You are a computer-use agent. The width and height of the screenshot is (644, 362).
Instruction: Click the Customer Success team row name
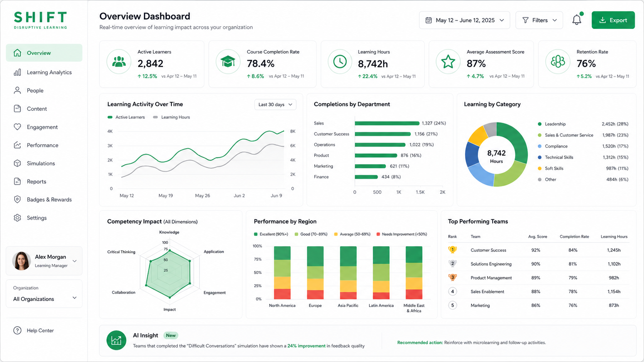coord(488,250)
